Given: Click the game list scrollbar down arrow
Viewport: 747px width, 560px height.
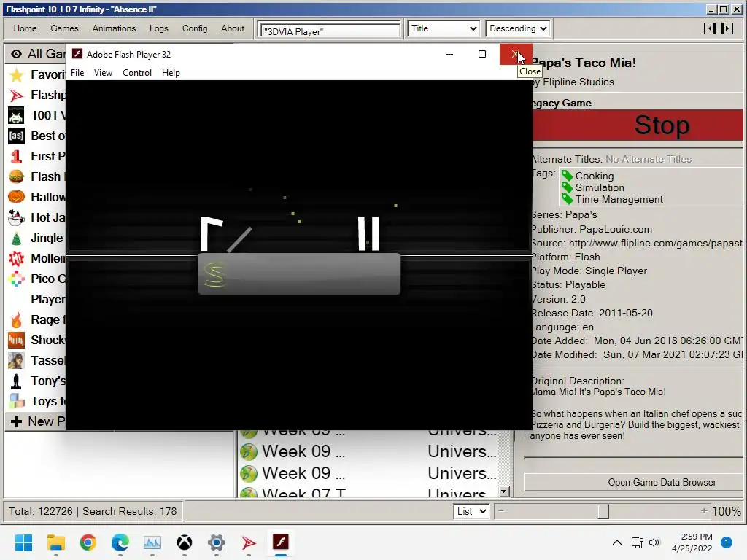Looking at the screenshot, I should (x=504, y=491).
